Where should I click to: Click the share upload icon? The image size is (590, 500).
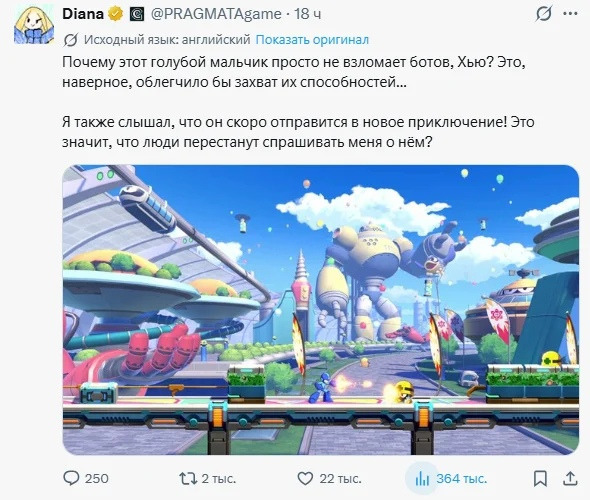(x=570, y=479)
